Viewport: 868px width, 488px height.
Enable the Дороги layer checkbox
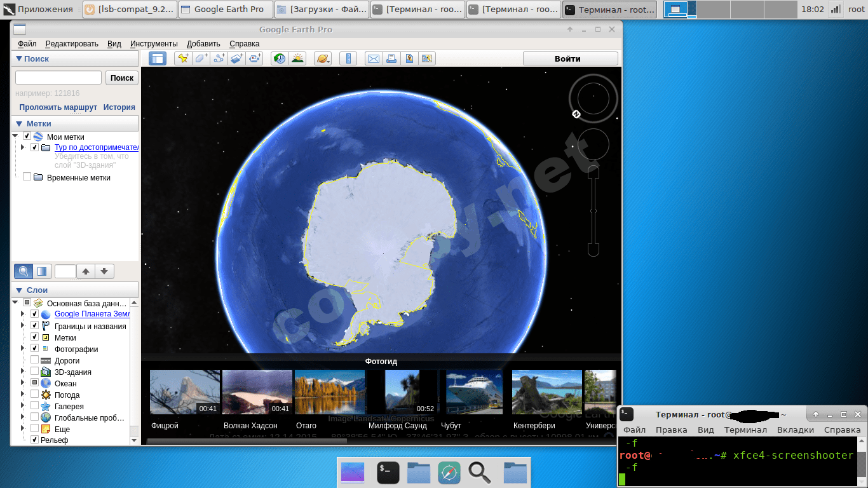tap(35, 360)
